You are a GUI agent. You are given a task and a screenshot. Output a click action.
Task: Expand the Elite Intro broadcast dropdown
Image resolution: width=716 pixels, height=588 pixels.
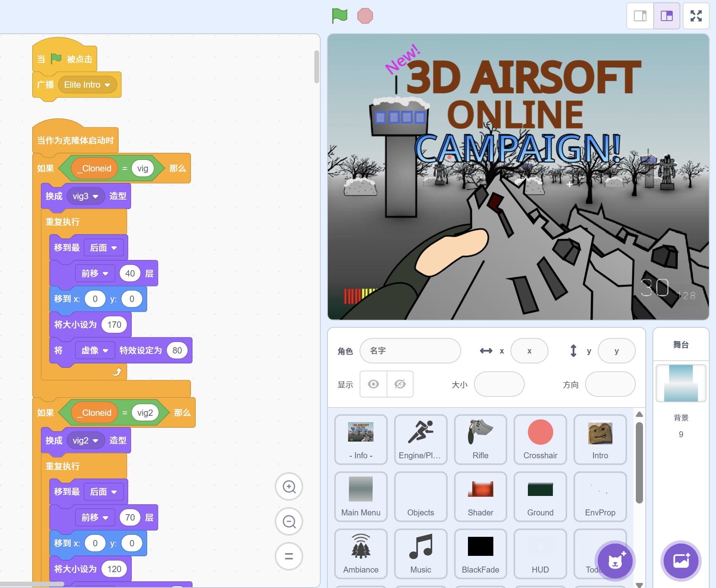(x=107, y=85)
